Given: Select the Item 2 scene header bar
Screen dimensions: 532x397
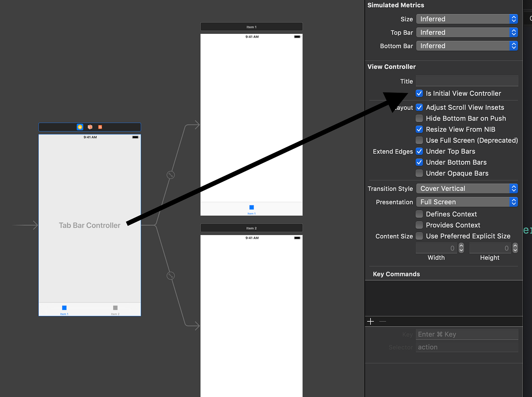Looking at the screenshot, I should (x=251, y=228).
